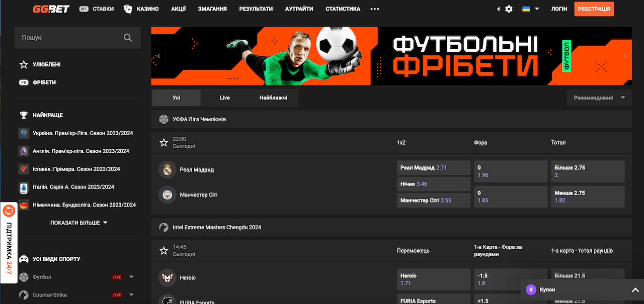The height and width of the screenshot is (304, 644).
Task: Bet on Реал Мадрид 2.71 odds
Action: click(x=433, y=168)
